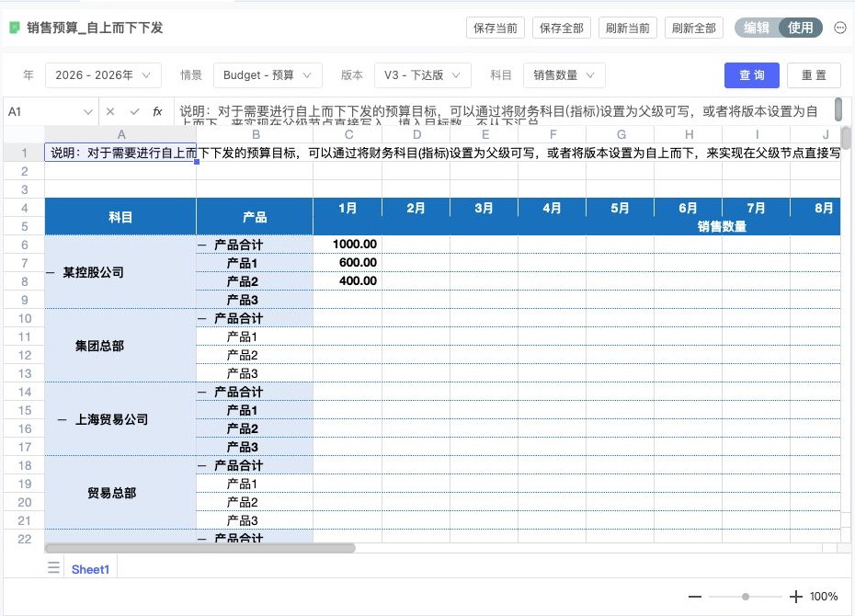This screenshot has height=616, width=855.
Task: Click the 科目 table header cell
Action: click(x=120, y=217)
